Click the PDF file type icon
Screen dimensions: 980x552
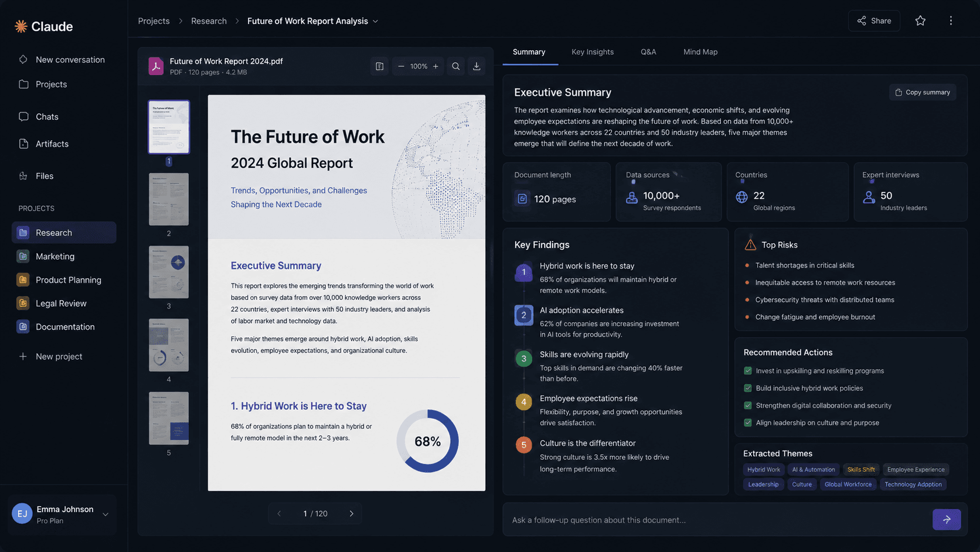(x=156, y=66)
